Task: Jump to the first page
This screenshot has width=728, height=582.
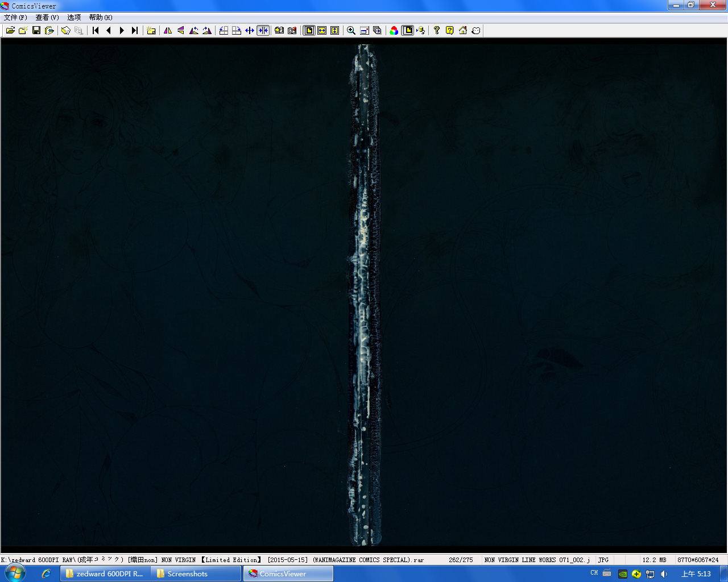Action: 96,31
